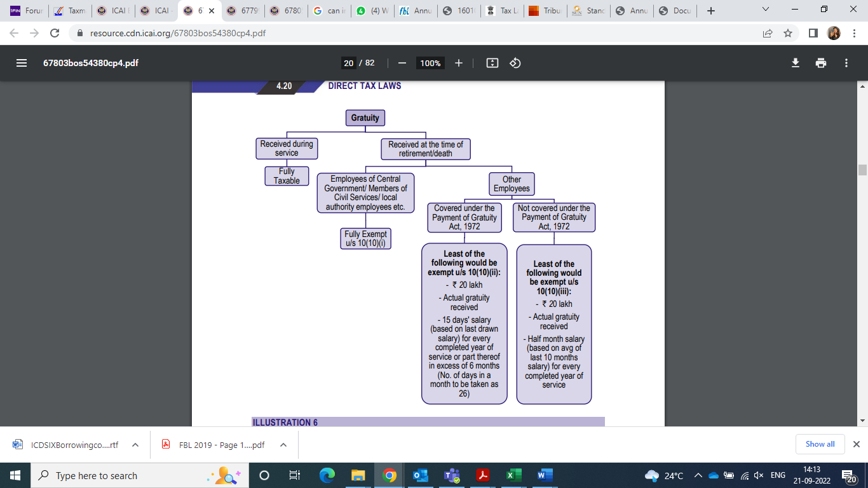Toggle fit to page icon

[x=492, y=63]
